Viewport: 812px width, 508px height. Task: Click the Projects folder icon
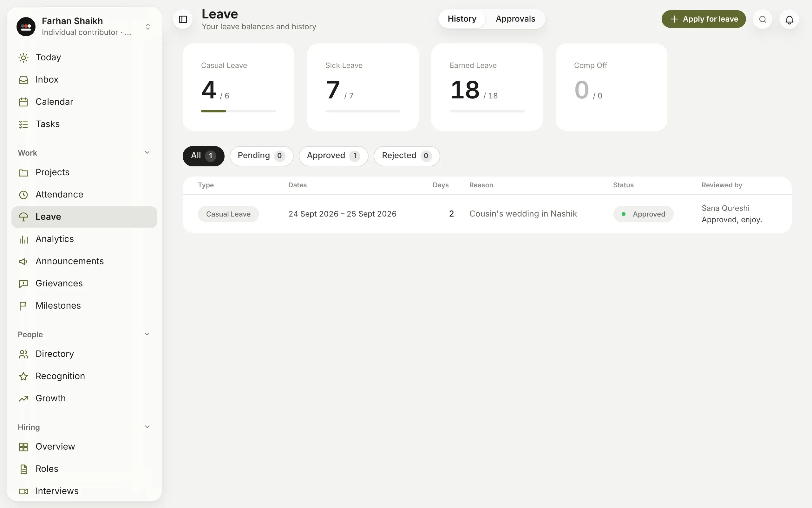pos(23,173)
